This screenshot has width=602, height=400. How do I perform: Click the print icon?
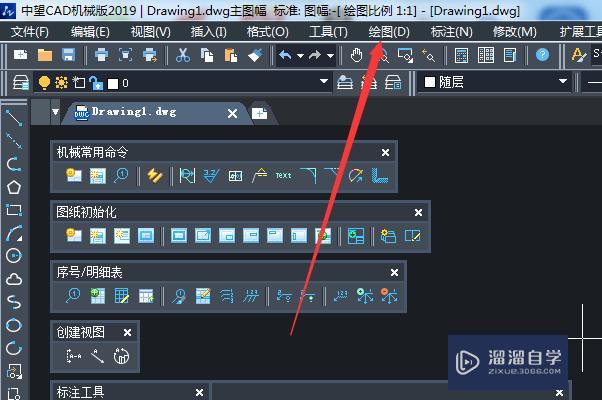pyautogui.click(x=101, y=55)
